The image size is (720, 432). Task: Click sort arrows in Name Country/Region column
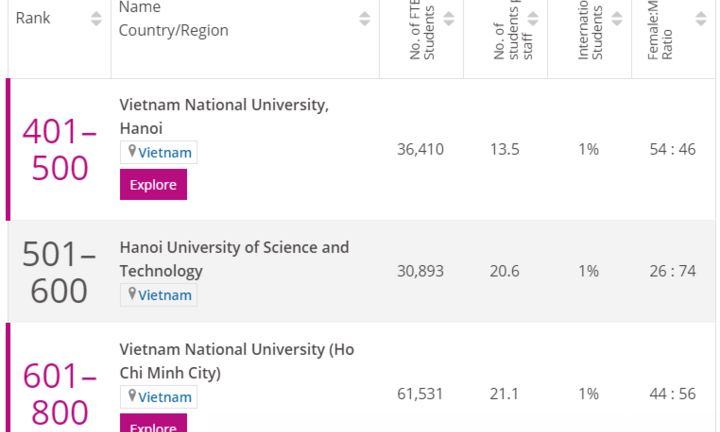(365, 18)
